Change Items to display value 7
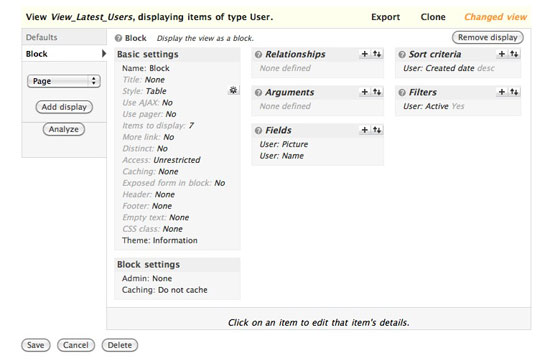 tap(158, 125)
